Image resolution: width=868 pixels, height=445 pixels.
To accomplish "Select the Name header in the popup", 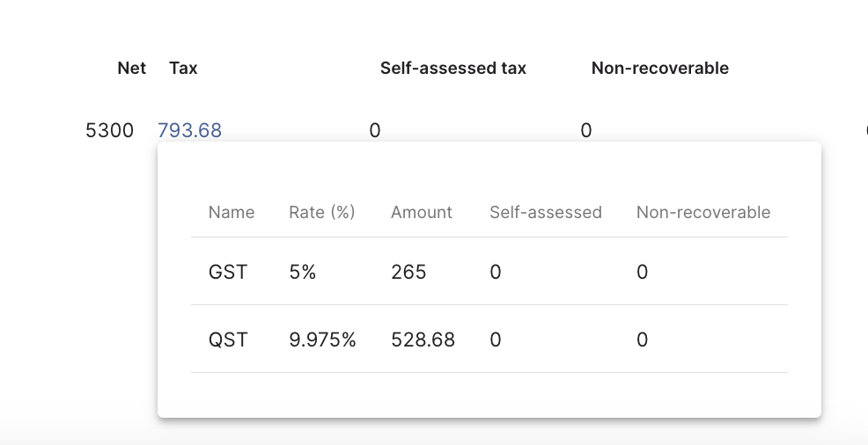I will [232, 212].
